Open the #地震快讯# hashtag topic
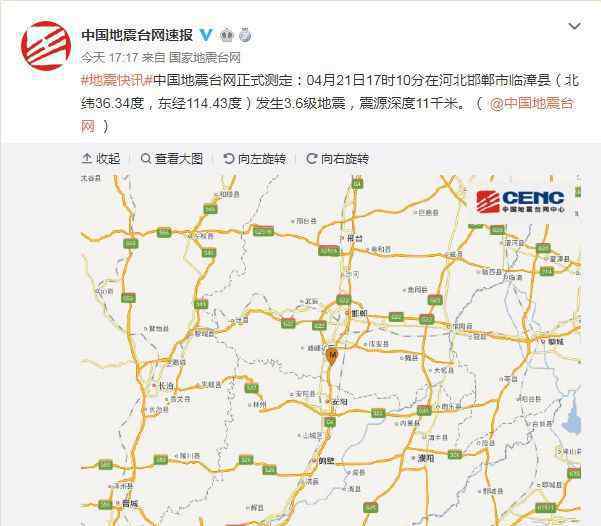This screenshot has height=526, width=601. click(x=117, y=81)
